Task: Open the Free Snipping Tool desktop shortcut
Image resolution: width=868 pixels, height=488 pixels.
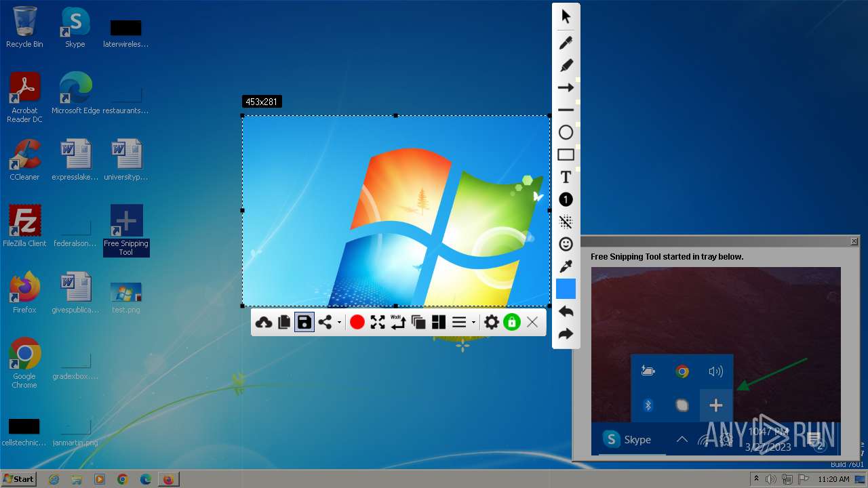Action: coord(126,230)
